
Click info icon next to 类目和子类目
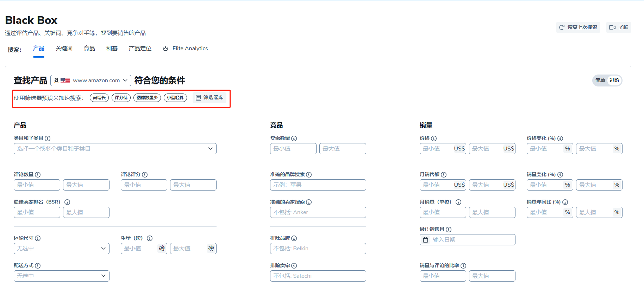[48, 138]
